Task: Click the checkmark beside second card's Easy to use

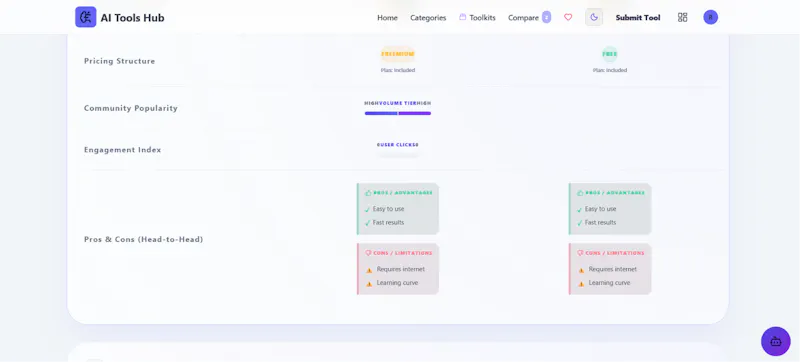Action: point(580,210)
